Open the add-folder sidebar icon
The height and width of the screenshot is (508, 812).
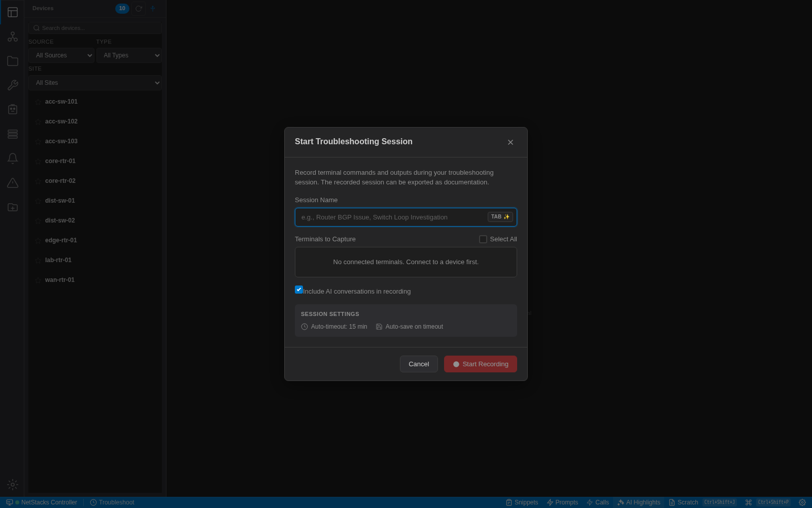tap(13, 207)
